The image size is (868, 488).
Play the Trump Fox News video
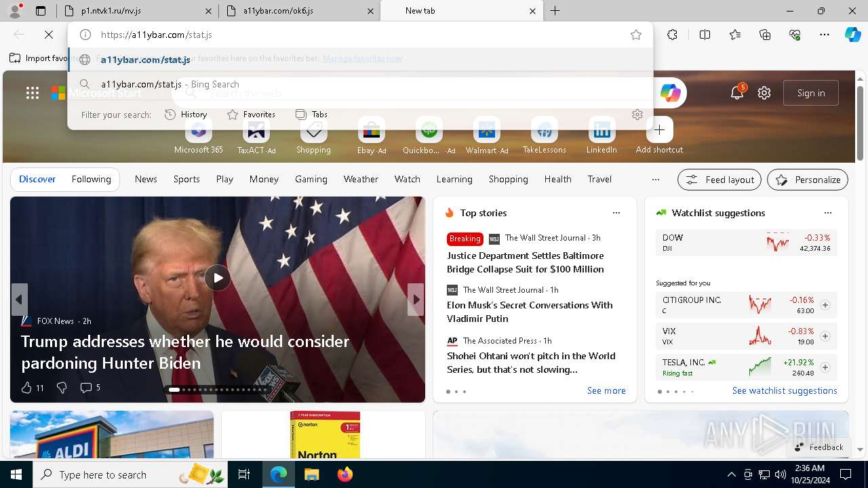[218, 278]
